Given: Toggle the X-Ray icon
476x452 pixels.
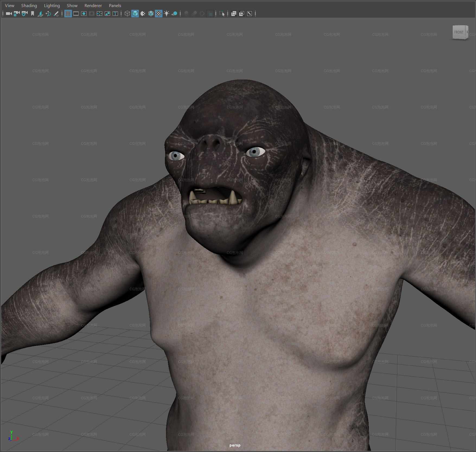Looking at the screenshot, I should tap(234, 14).
